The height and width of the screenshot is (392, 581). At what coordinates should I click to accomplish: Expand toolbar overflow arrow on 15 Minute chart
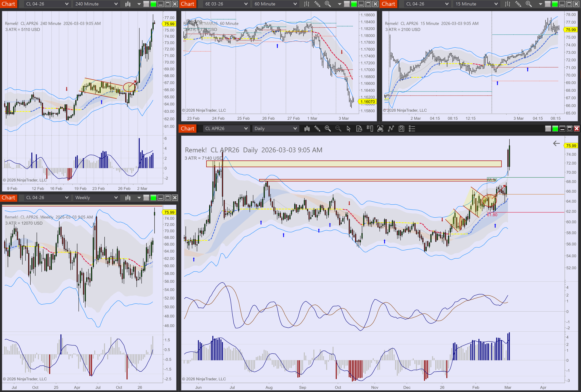540,4
